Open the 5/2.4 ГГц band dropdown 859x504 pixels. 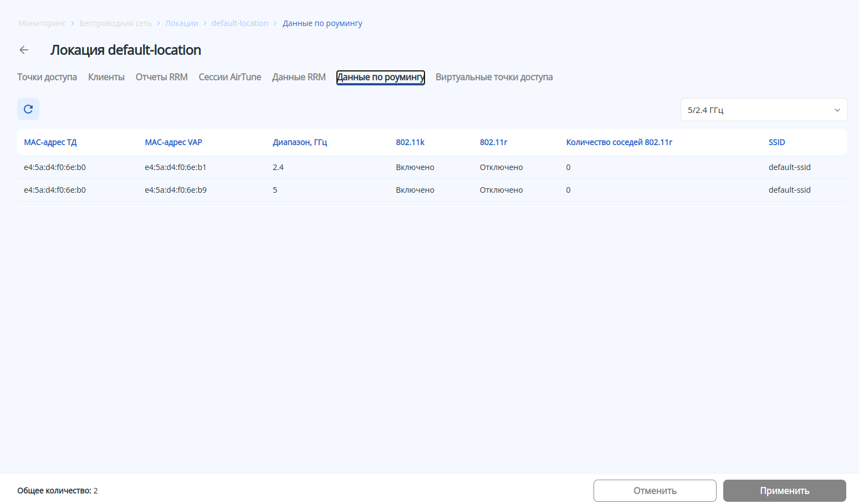[x=764, y=110]
